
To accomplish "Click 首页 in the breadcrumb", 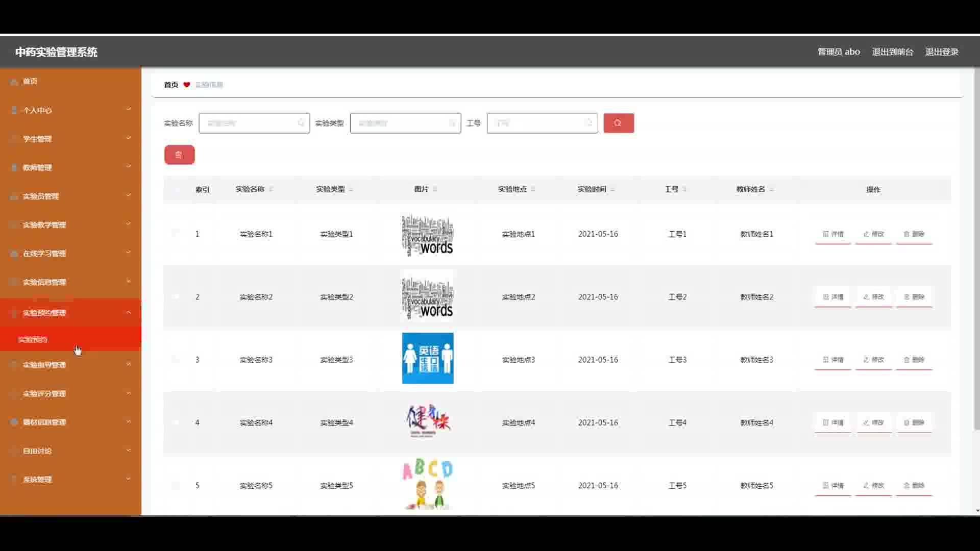I will pos(171,85).
